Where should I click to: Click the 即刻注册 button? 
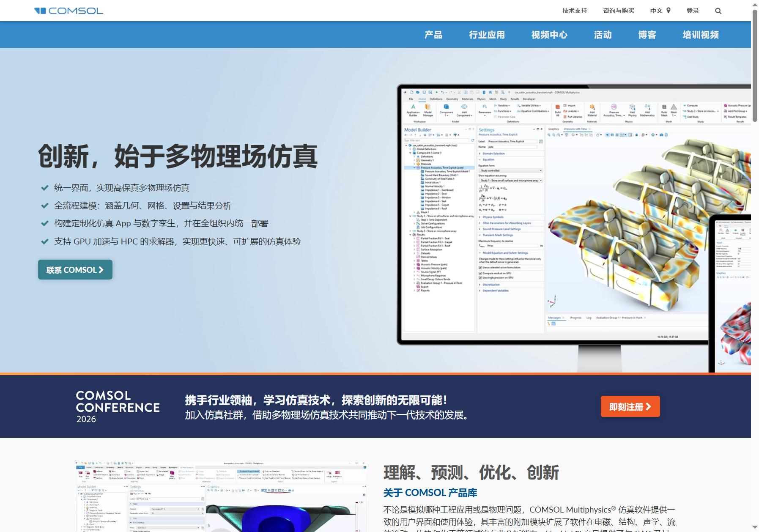coord(630,407)
